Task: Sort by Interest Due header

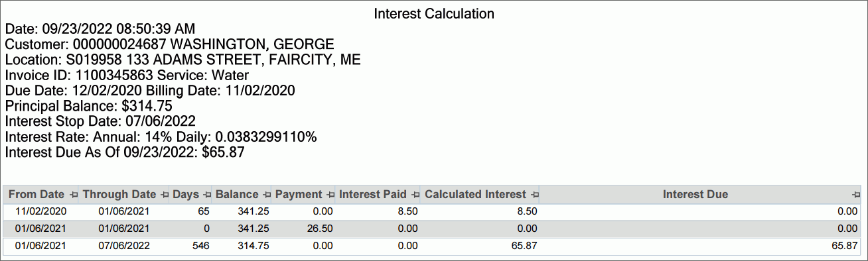Action: (x=695, y=195)
